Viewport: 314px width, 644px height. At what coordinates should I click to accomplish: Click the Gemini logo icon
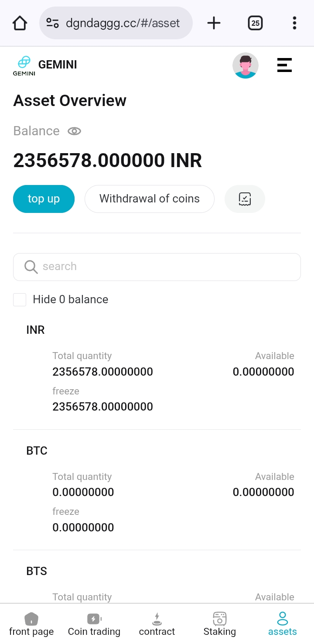coord(24,65)
